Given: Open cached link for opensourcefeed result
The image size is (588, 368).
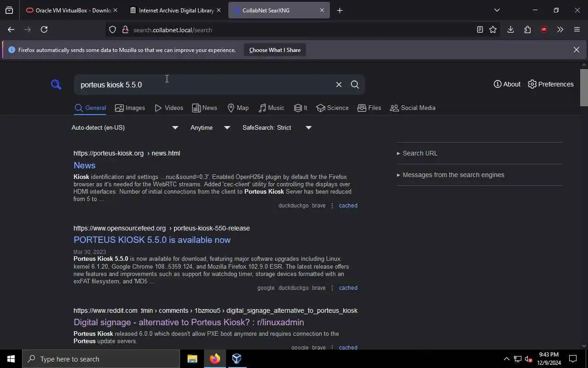Looking at the screenshot, I should coord(348,288).
